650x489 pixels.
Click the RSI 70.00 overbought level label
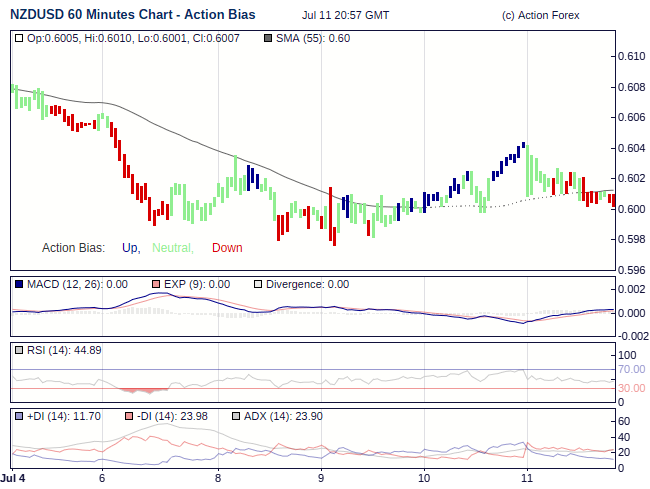tap(631, 369)
